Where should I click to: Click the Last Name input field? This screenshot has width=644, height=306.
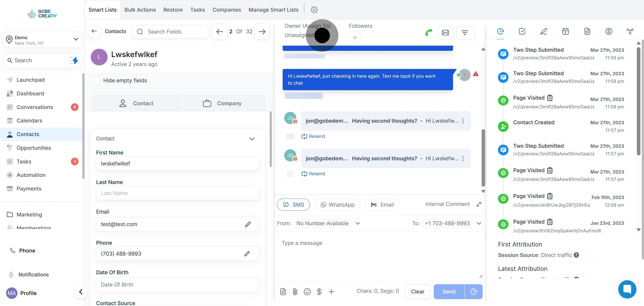[x=177, y=193]
